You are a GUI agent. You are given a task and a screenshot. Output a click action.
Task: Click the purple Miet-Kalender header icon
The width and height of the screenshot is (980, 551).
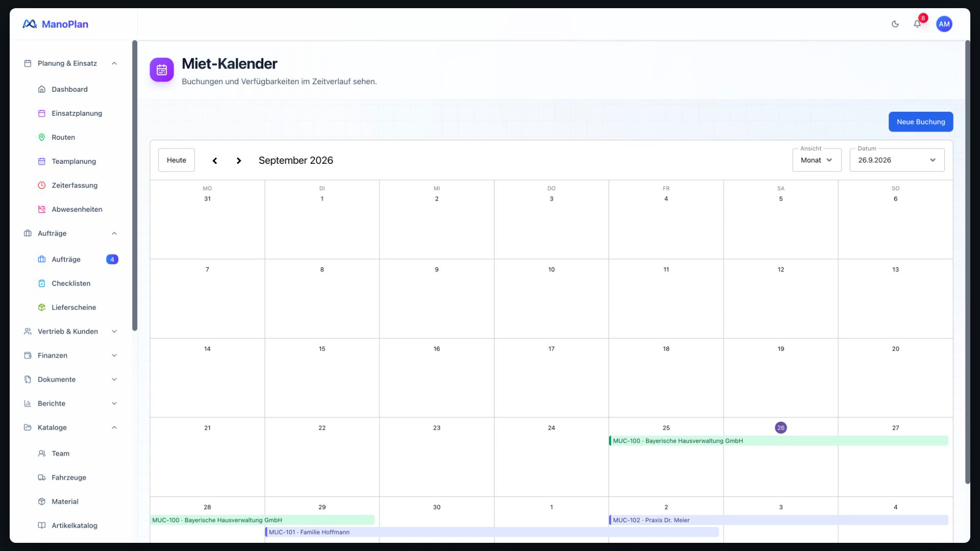162,70
